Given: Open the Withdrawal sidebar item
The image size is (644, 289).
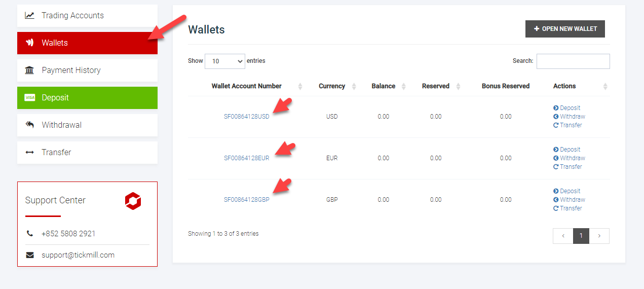Looking at the screenshot, I should [87, 125].
